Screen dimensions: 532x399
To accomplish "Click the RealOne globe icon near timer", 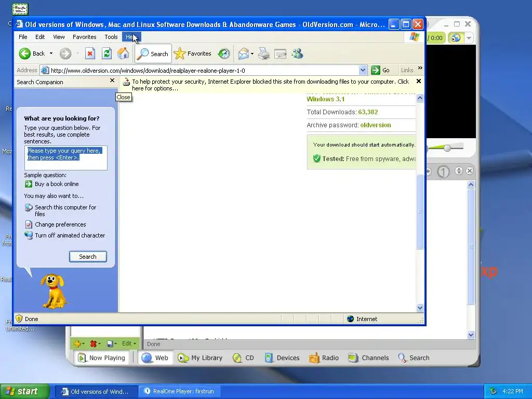I will coord(455,37).
